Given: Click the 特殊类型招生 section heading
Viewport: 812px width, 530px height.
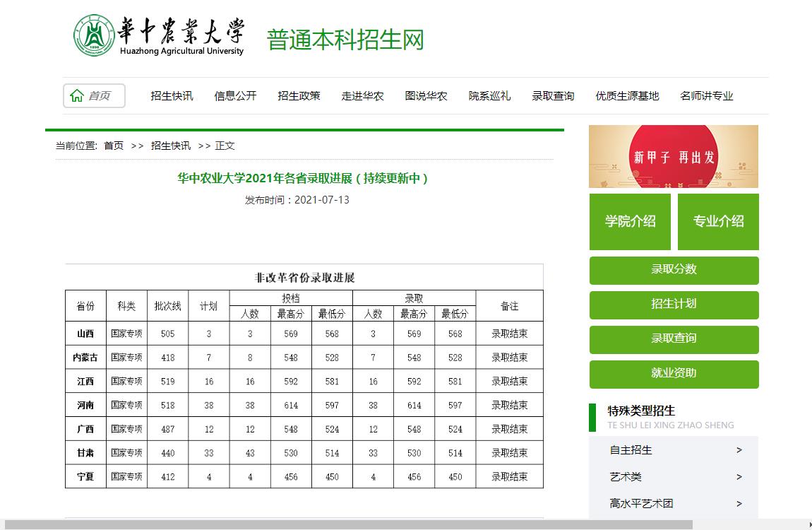Looking at the screenshot, I should point(641,411).
